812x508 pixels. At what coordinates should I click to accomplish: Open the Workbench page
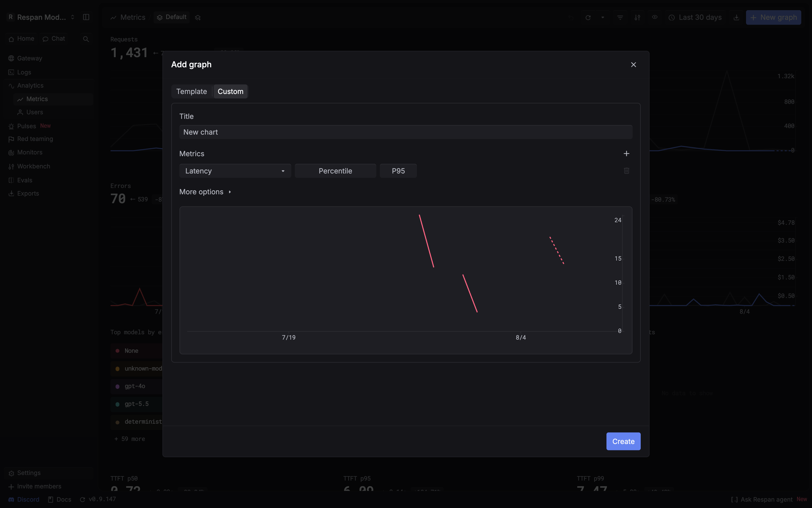coord(49,166)
